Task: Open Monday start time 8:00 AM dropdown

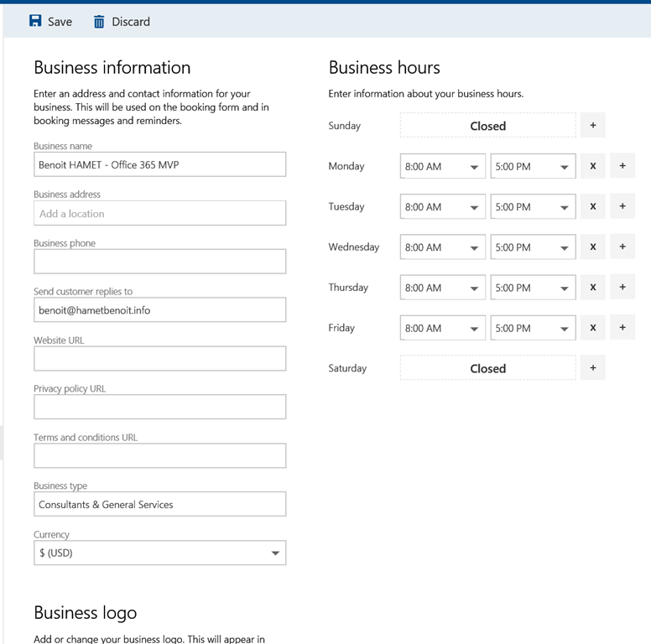Action: point(442,167)
